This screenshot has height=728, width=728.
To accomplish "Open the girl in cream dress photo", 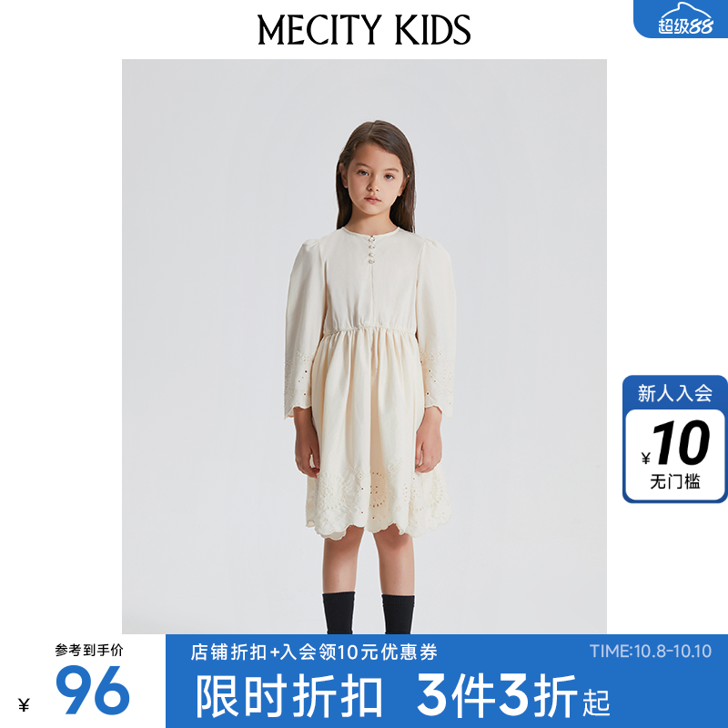I will point(364,347).
